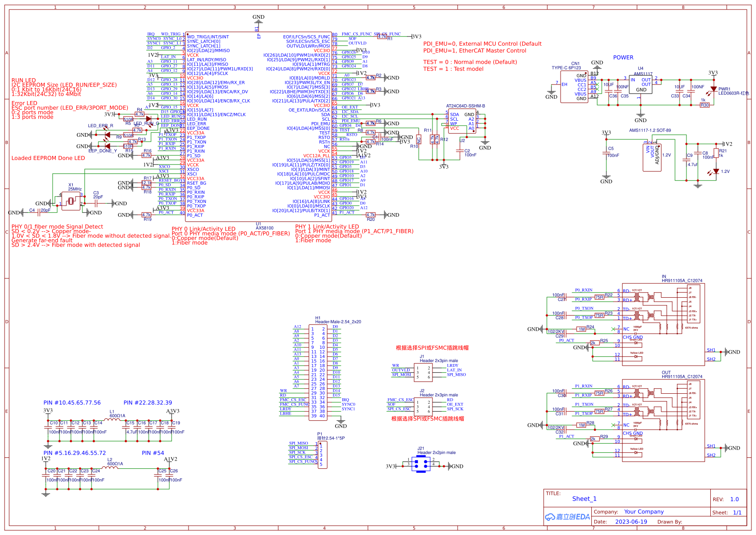Click the 'AT24C64D-SSHM-B' part name

(x=465, y=106)
